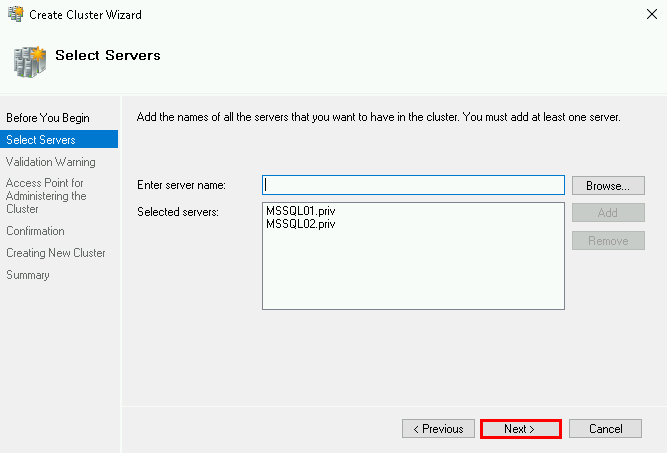
Task: Close the Create Cluster Wizard window
Action: [x=652, y=14]
